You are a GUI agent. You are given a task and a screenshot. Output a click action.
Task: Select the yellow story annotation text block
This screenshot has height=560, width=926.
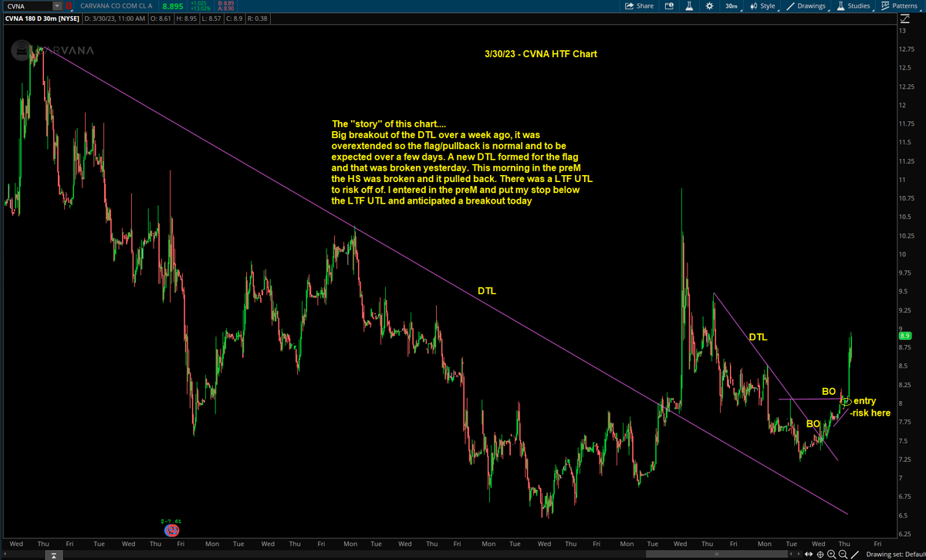tap(462, 162)
